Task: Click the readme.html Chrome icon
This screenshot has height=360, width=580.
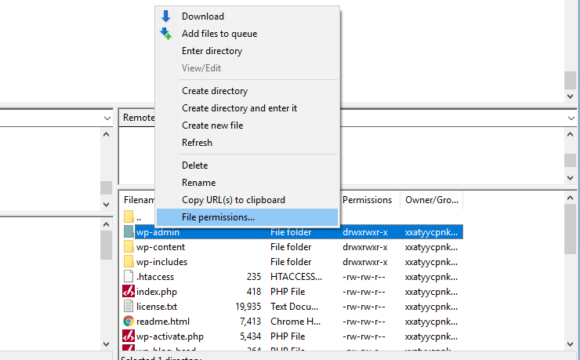Action: [128, 321]
